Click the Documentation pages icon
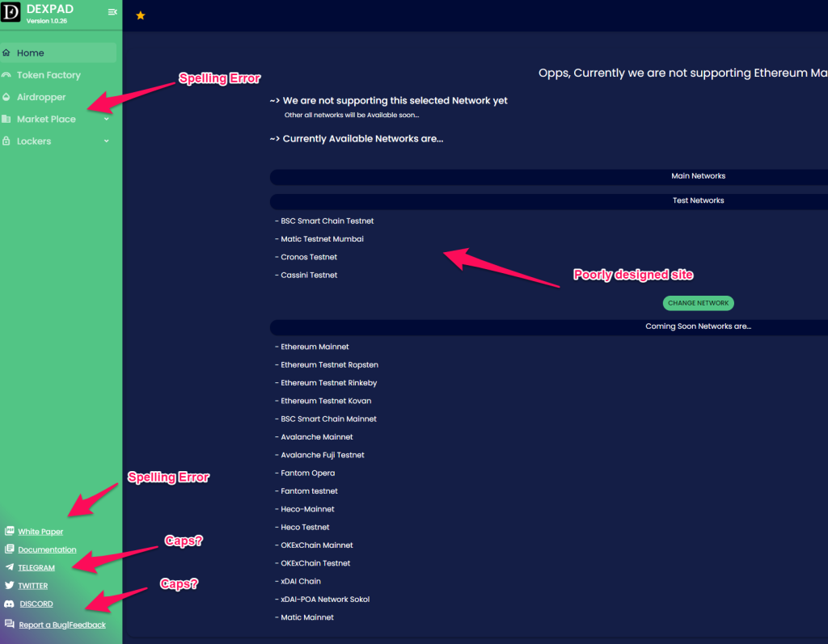 coord(10,549)
